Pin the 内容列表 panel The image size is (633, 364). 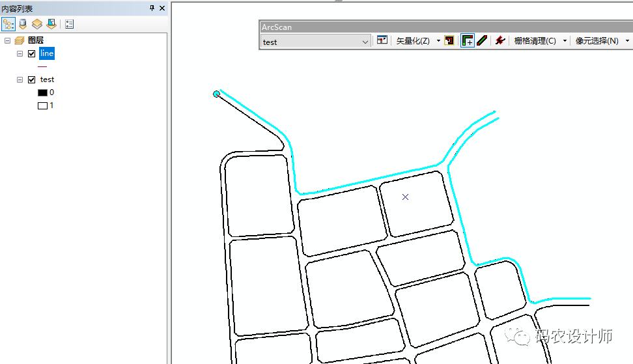coord(152,8)
